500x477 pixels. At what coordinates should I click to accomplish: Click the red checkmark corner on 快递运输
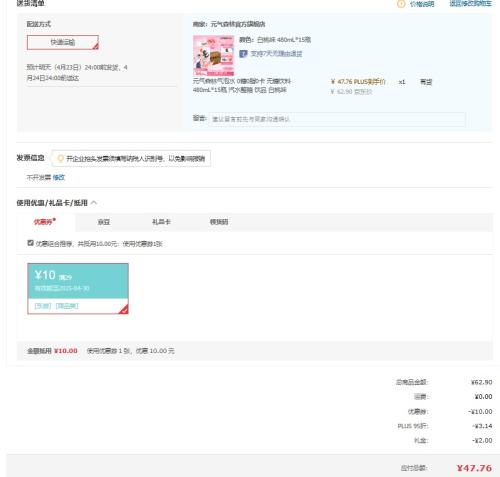(95, 46)
